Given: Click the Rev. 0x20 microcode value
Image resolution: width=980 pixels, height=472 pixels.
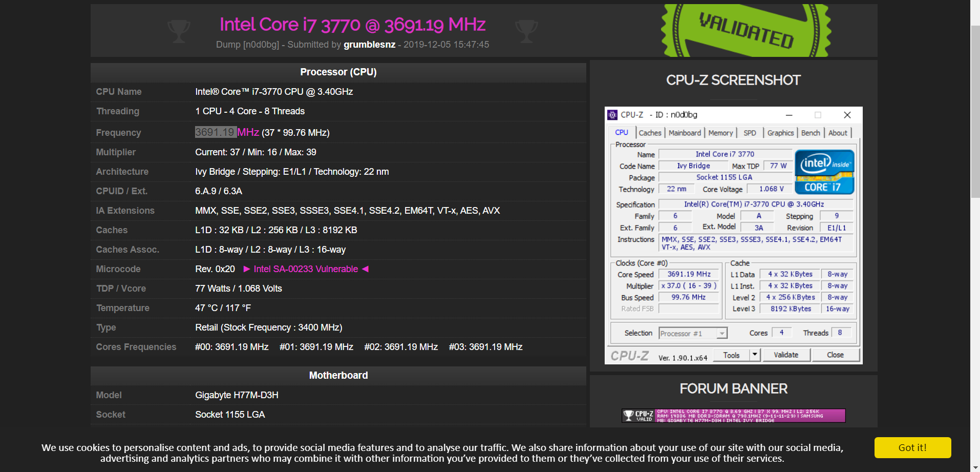Looking at the screenshot, I should (x=215, y=269).
